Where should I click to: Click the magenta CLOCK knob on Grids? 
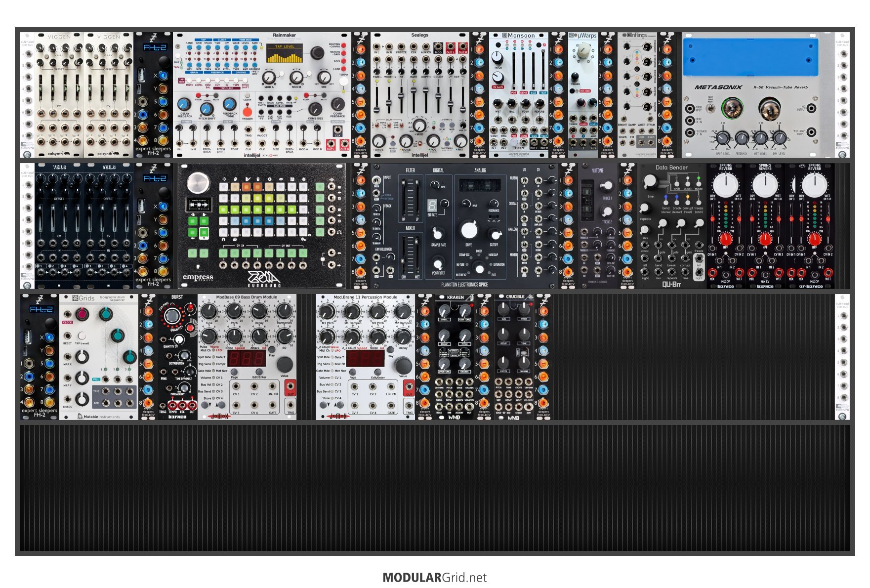[82, 314]
